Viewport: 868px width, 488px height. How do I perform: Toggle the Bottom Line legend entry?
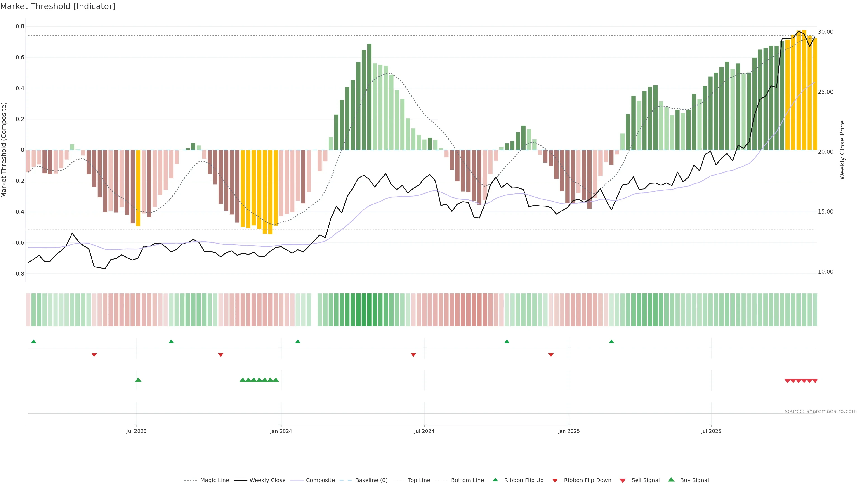click(x=467, y=480)
